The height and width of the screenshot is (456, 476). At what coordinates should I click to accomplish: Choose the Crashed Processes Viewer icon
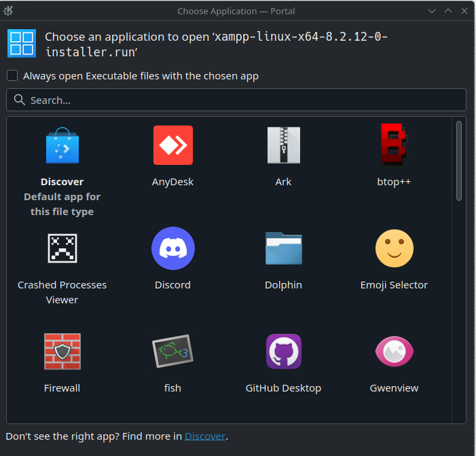point(62,248)
